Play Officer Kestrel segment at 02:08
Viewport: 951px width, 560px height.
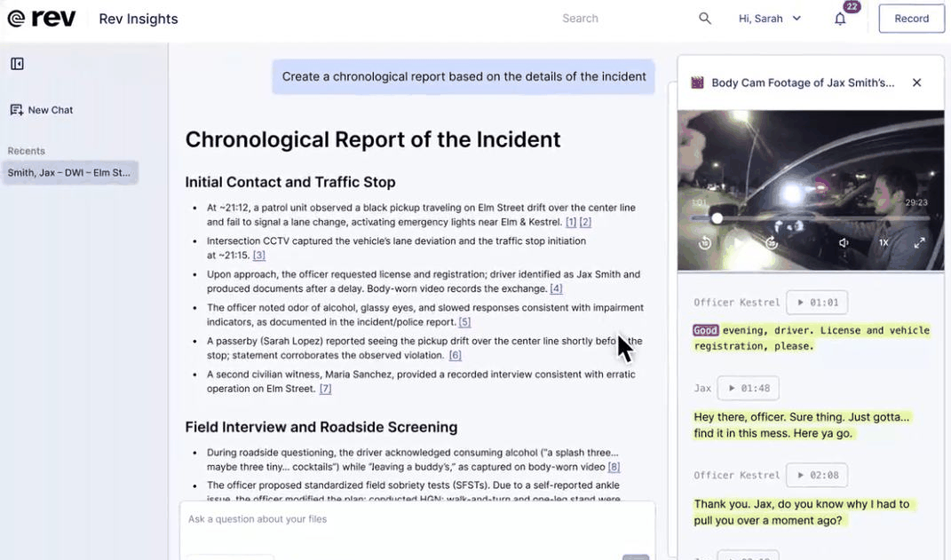(817, 475)
